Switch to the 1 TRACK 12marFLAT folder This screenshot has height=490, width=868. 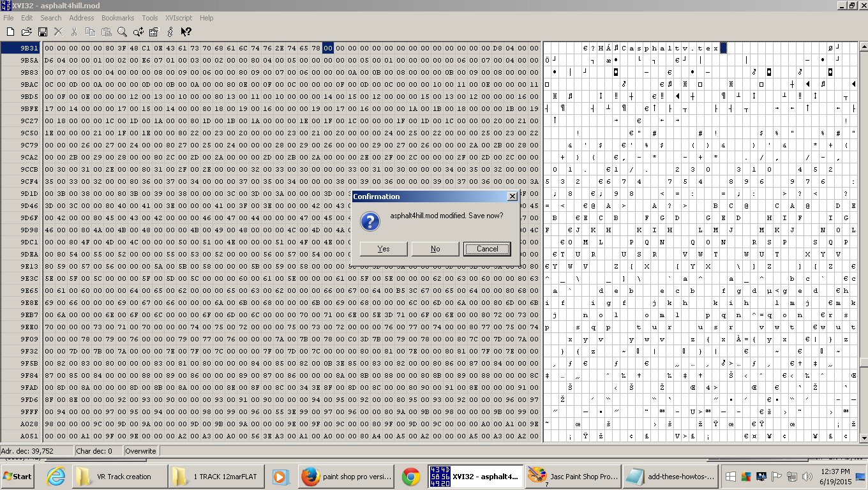(x=217, y=477)
